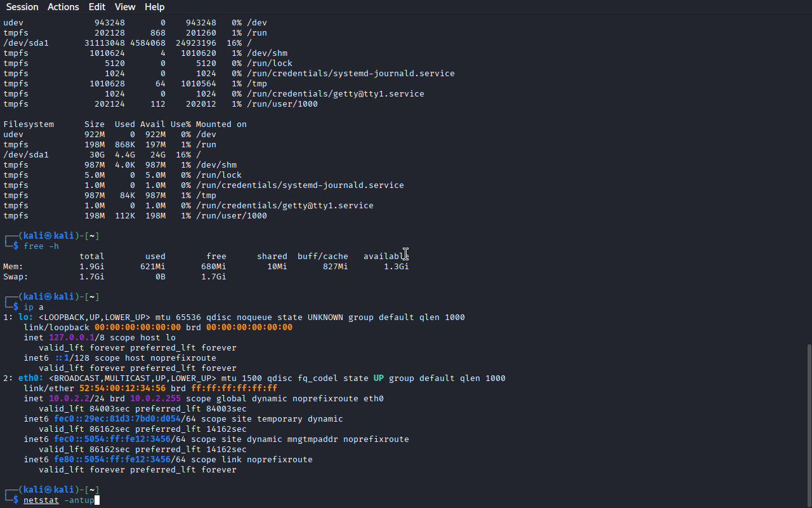
Task: Click the "free -h" command text
Action: coord(41,246)
